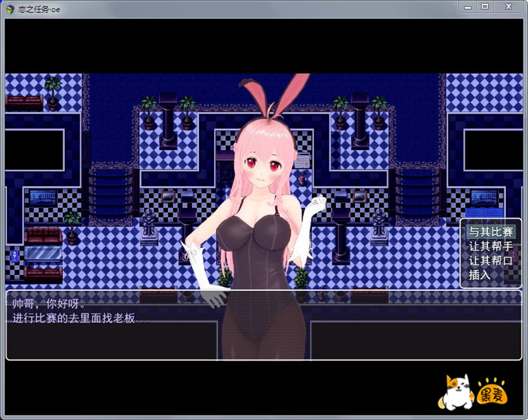
Task: Pick the 让其帮口 entry in the choice menu
Action: click(490, 260)
